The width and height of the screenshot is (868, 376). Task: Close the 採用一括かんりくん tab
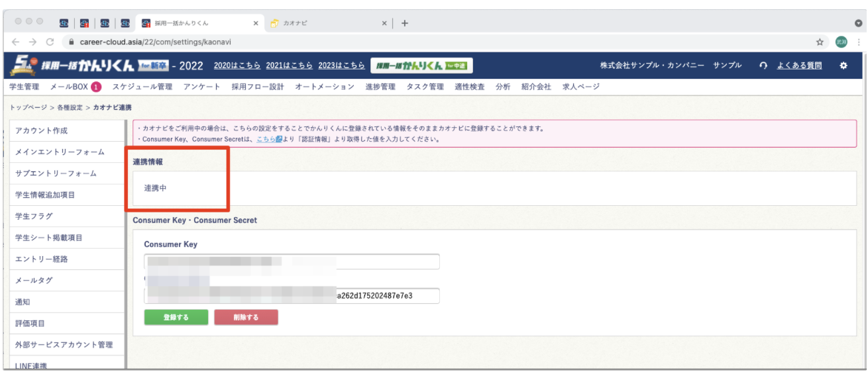[256, 23]
